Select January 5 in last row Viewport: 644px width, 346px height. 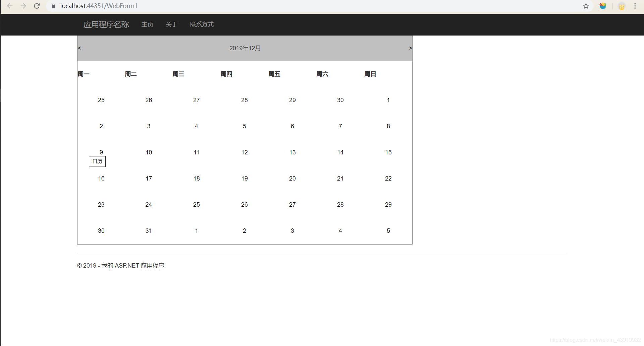click(x=388, y=231)
